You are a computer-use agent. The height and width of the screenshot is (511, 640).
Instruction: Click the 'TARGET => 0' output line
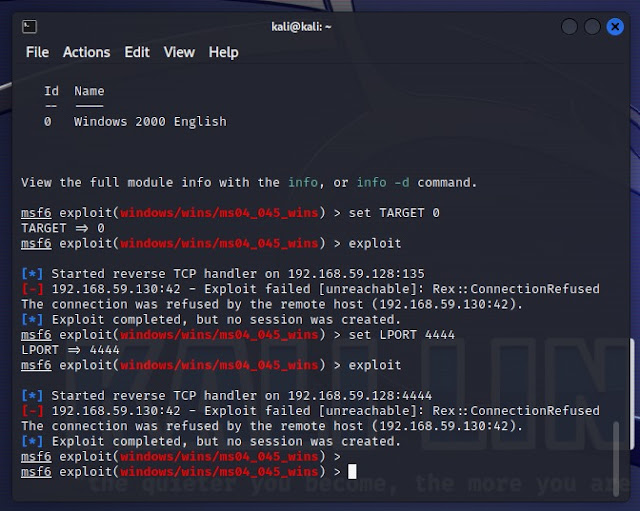[x=63, y=228]
